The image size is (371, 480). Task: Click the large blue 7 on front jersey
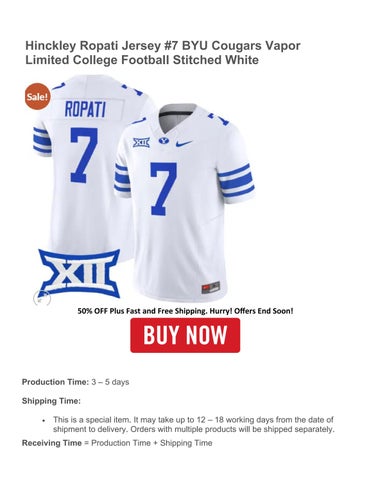163,189
